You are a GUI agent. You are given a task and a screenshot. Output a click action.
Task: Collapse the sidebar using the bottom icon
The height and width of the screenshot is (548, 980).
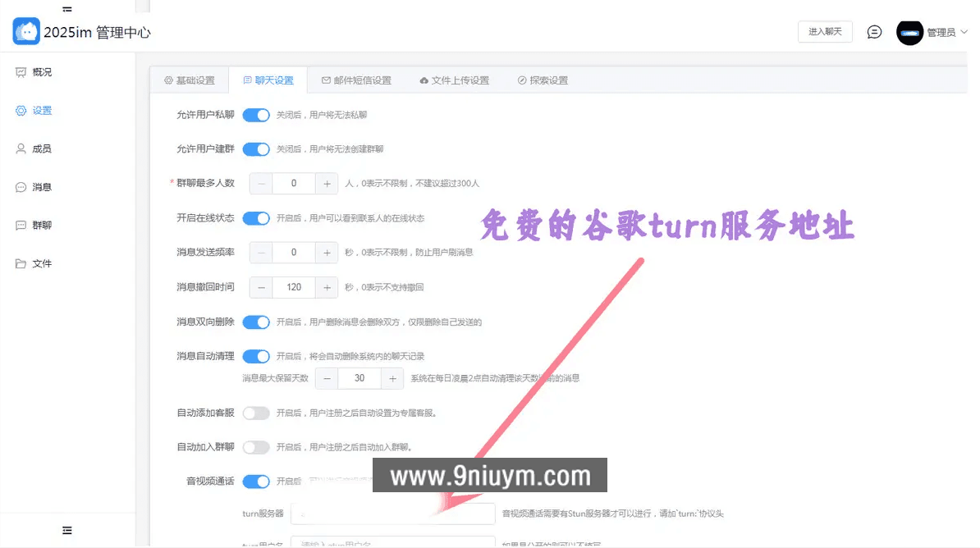pyautogui.click(x=66, y=530)
